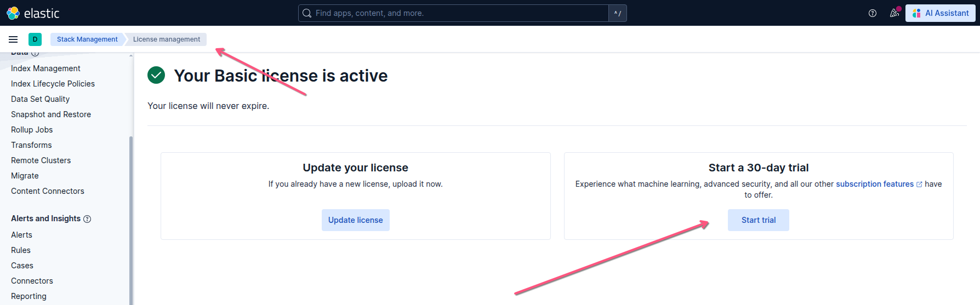Open Reporting page
This screenshot has height=305, width=980.
pyautogui.click(x=29, y=296)
